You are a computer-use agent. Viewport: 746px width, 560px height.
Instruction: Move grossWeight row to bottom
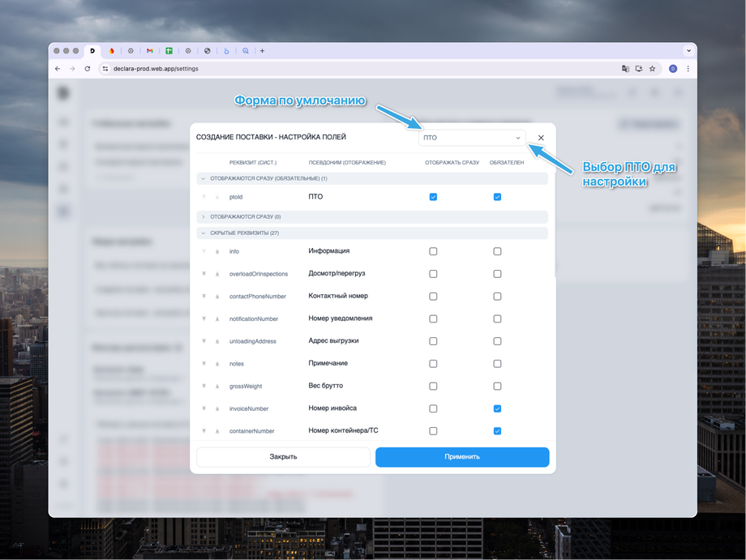coord(217,386)
